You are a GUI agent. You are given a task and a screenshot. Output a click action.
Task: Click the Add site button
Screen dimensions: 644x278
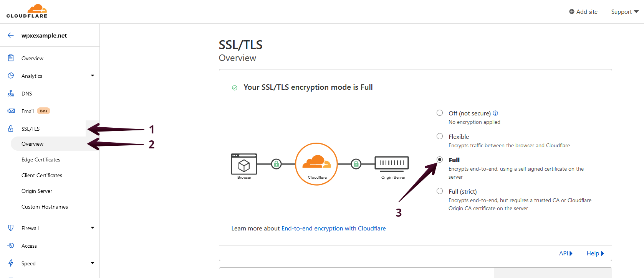click(x=583, y=12)
